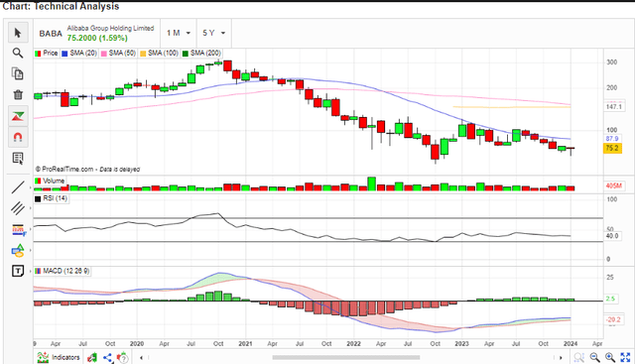
Task: Click the Price legend label
Action: tap(47, 53)
